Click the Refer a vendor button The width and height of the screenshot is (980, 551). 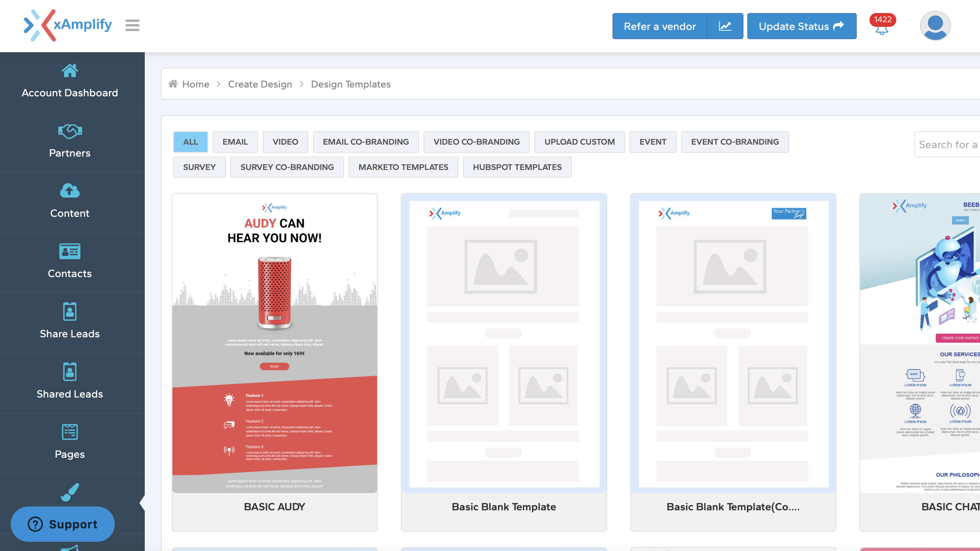click(x=660, y=26)
